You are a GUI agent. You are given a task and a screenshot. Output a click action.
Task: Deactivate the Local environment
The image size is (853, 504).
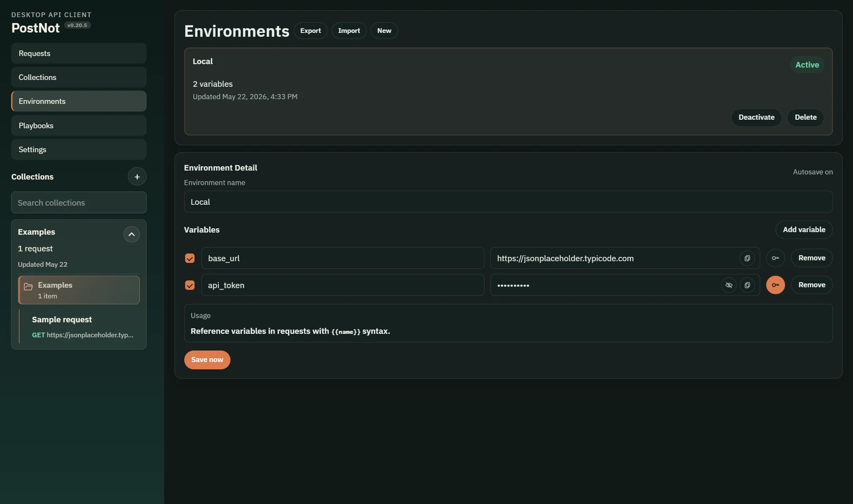click(x=756, y=118)
